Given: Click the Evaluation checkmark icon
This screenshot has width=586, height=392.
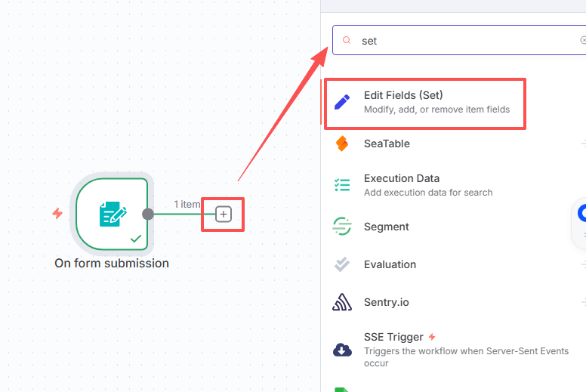Looking at the screenshot, I should tap(342, 264).
